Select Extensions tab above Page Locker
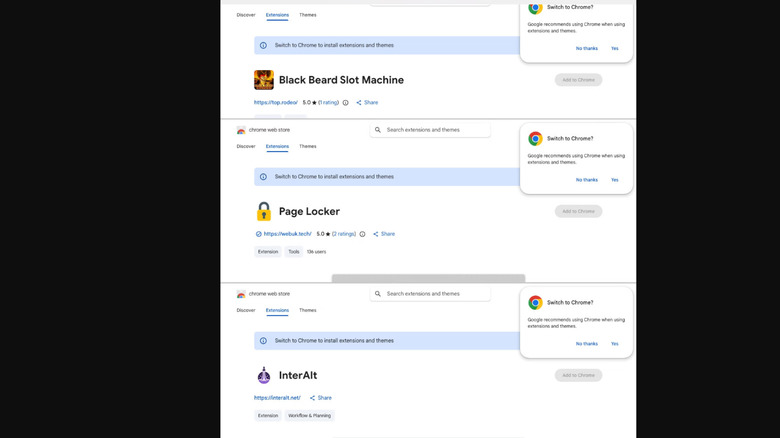This screenshot has height=438, width=780. click(277, 146)
